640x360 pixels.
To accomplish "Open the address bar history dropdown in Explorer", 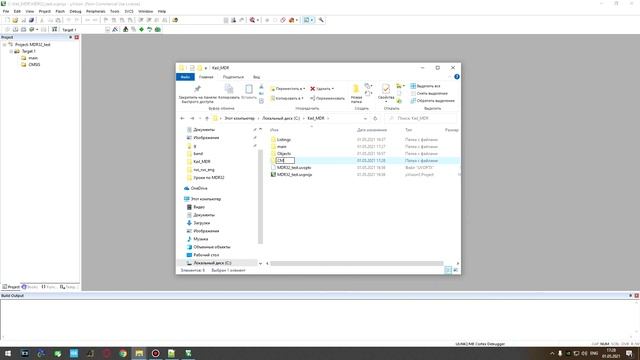I will (x=365, y=118).
